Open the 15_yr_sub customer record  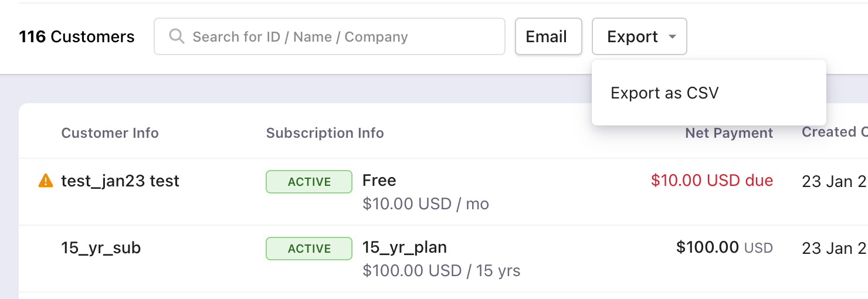(x=101, y=248)
